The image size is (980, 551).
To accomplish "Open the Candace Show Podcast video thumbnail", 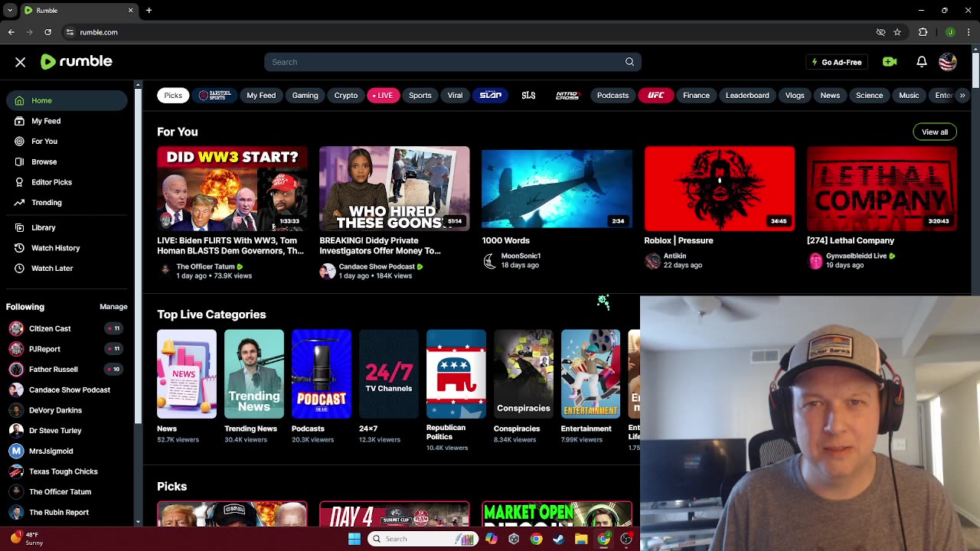I will click(x=394, y=188).
